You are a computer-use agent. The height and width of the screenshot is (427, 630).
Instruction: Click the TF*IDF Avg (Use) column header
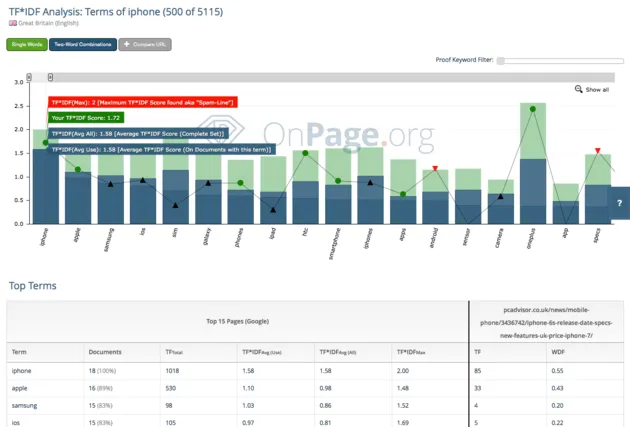pos(262,352)
